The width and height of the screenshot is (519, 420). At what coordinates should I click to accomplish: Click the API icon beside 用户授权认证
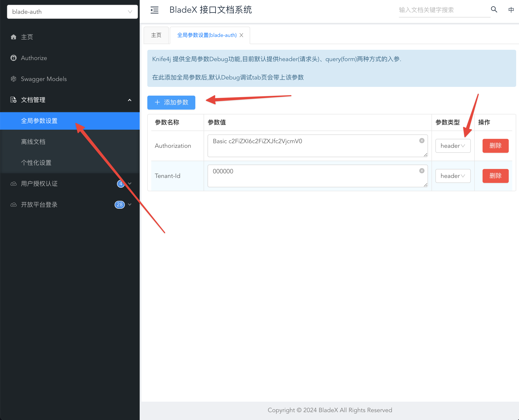click(14, 184)
